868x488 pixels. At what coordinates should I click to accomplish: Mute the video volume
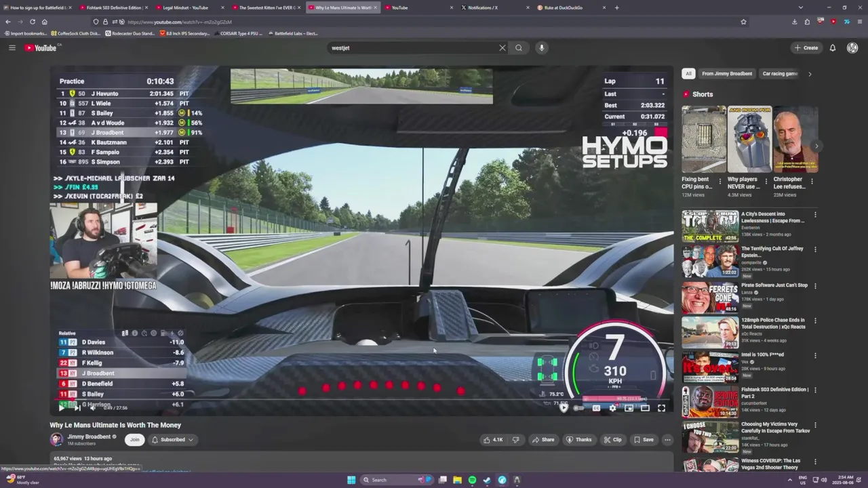click(x=93, y=407)
